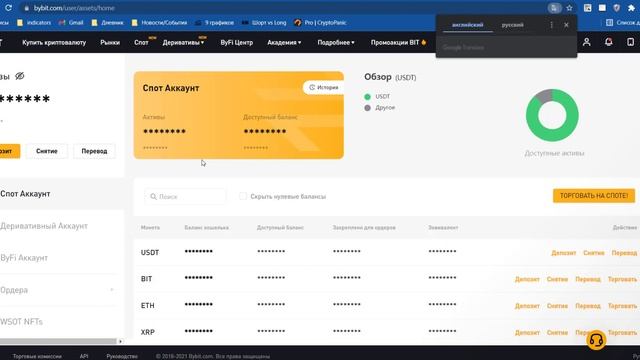Select ByFi Аккаунт in sidebar
640x360 pixels.
[24, 258]
